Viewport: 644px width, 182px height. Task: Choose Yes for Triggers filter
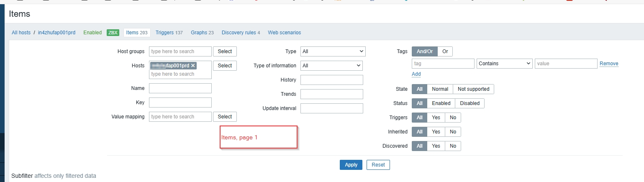click(x=436, y=118)
